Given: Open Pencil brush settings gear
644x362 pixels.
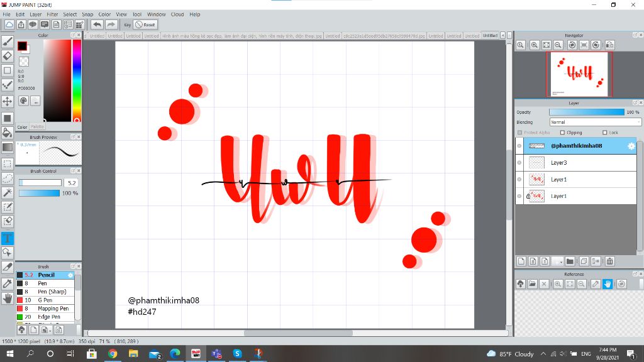Looking at the screenshot, I should tap(70, 275).
